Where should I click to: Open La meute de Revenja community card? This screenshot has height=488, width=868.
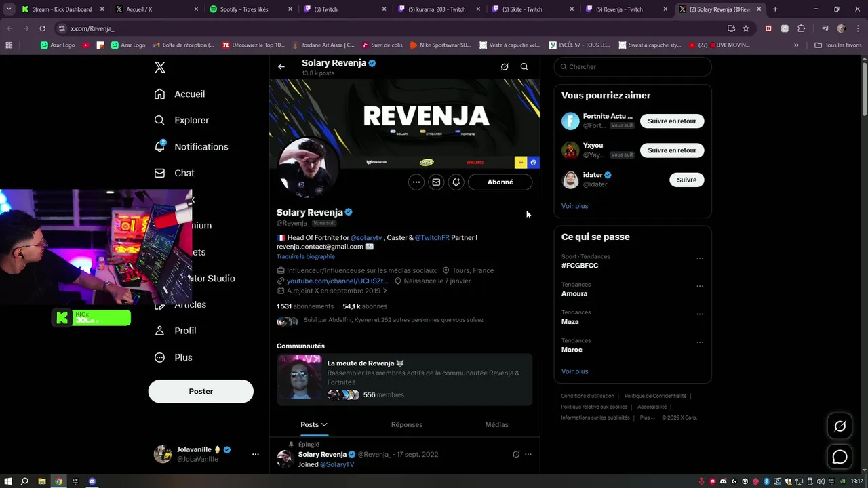(x=405, y=380)
